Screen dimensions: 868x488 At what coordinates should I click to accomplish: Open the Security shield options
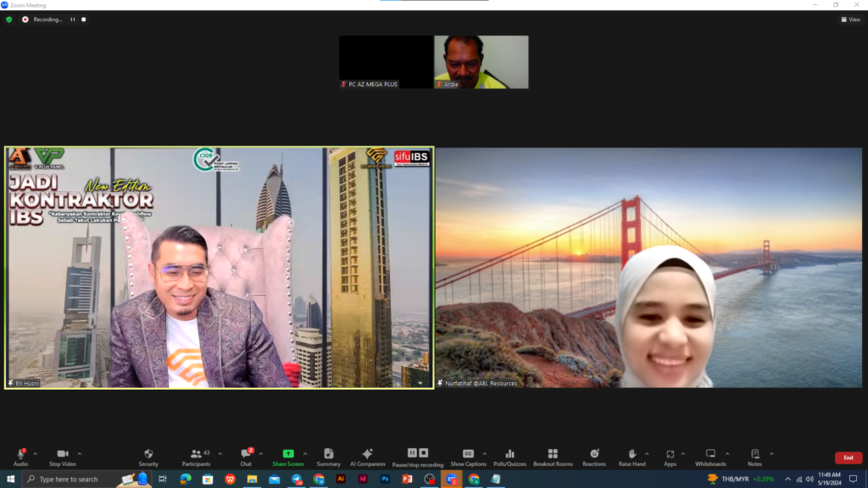click(x=148, y=457)
